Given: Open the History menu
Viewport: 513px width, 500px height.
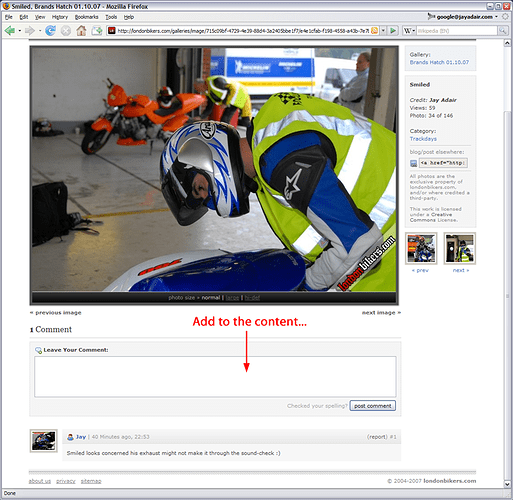Looking at the screenshot, I should (x=60, y=17).
